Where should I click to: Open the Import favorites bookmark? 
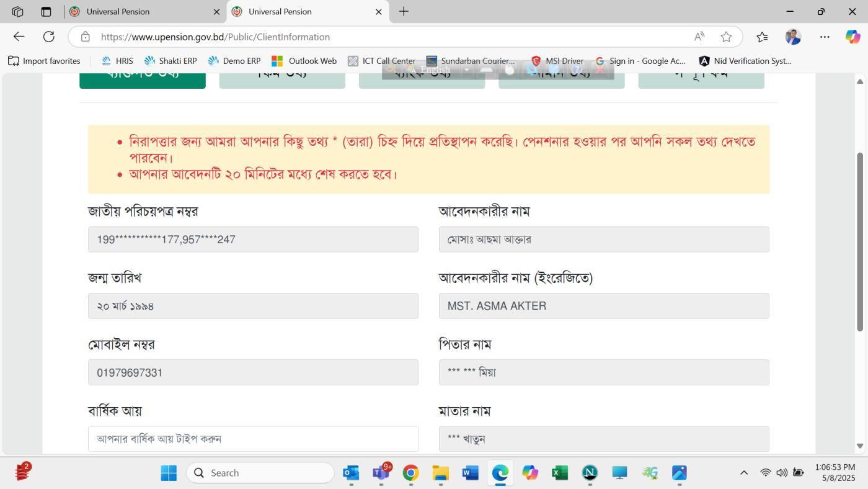(44, 61)
